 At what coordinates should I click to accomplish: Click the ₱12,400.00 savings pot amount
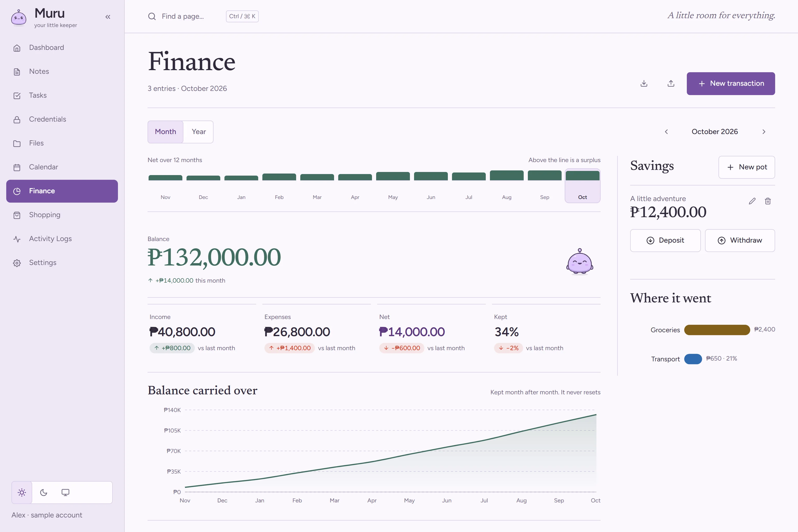coord(668,212)
